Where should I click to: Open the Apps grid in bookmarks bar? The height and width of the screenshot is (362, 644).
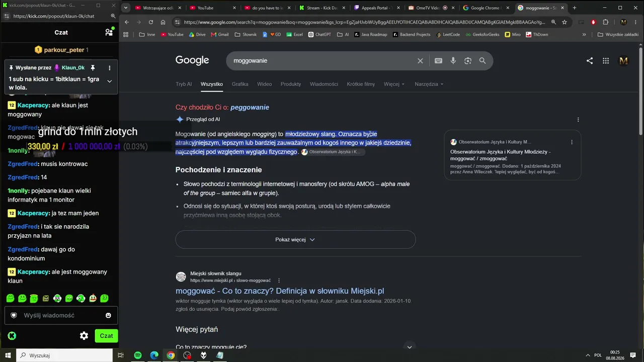(126, 35)
